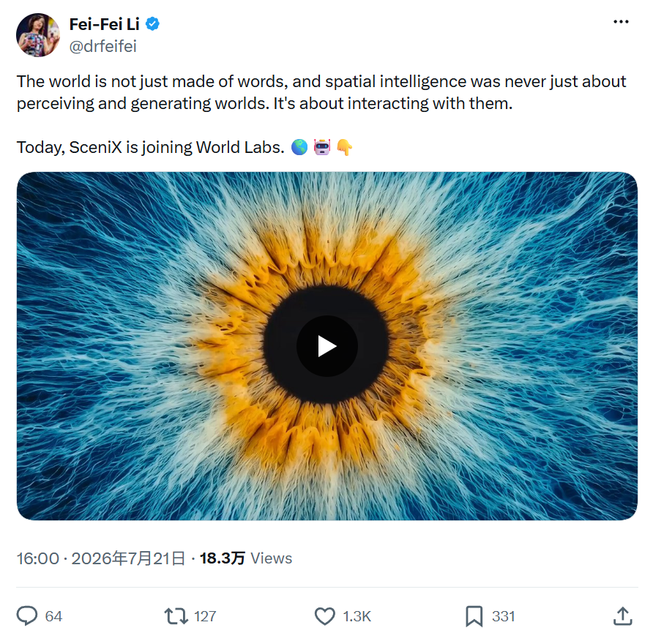Click the Fei-Fei Li display name
Screen dimensions: 653x644
point(104,24)
